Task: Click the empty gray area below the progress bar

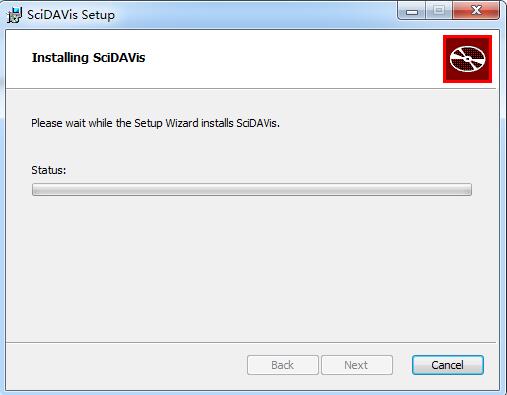Action: (251, 268)
